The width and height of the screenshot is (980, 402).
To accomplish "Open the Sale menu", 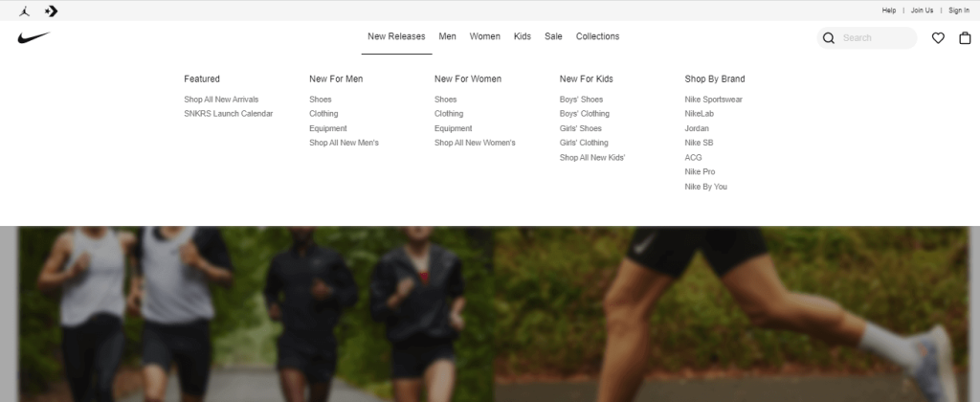I will [553, 36].
